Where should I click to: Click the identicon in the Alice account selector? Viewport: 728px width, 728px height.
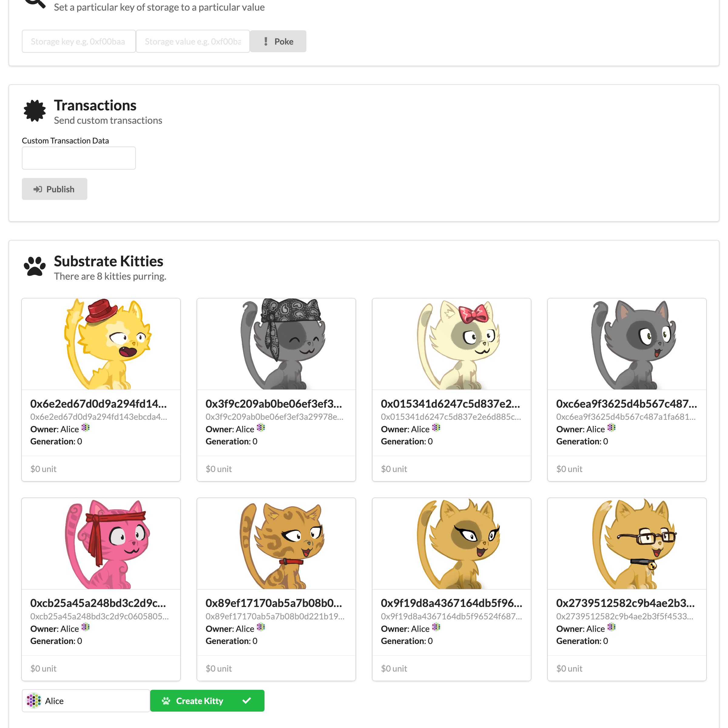click(34, 700)
